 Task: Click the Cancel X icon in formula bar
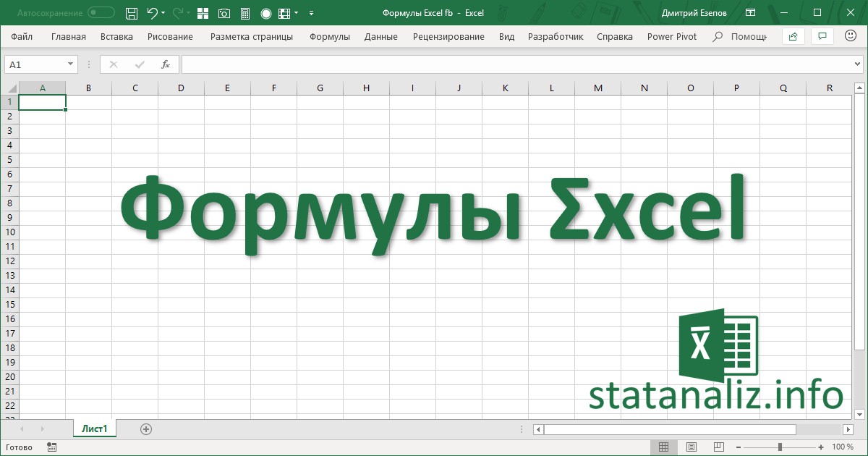click(113, 64)
